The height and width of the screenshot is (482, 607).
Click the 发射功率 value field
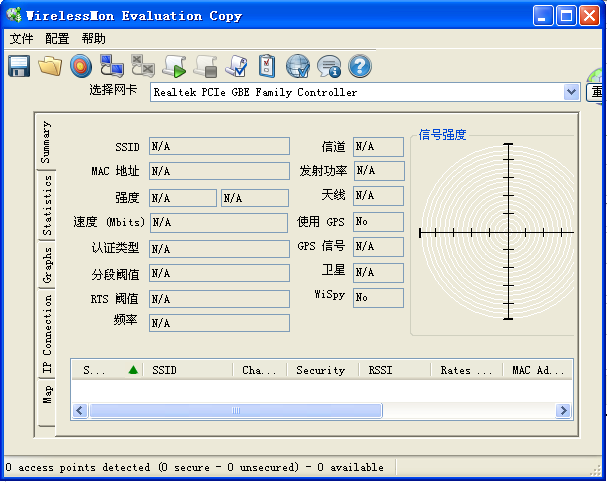pyautogui.click(x=379, y=171)
